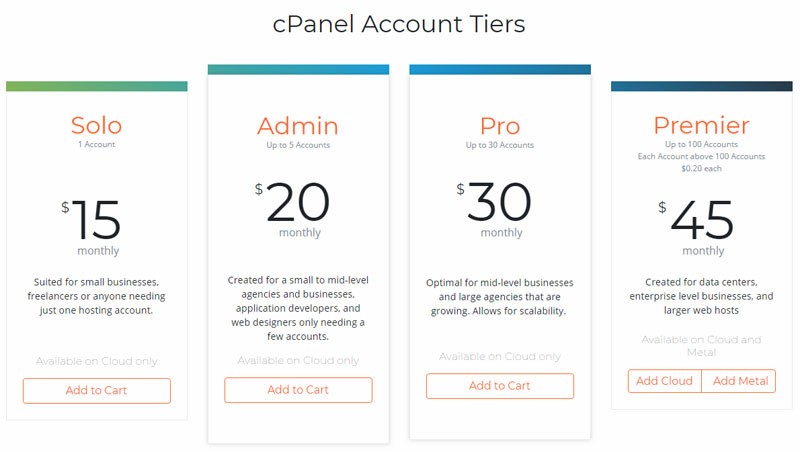Screen dimensions: 800x452
Task: Click the $45 monthly price
Action: (x=701, y=221)
